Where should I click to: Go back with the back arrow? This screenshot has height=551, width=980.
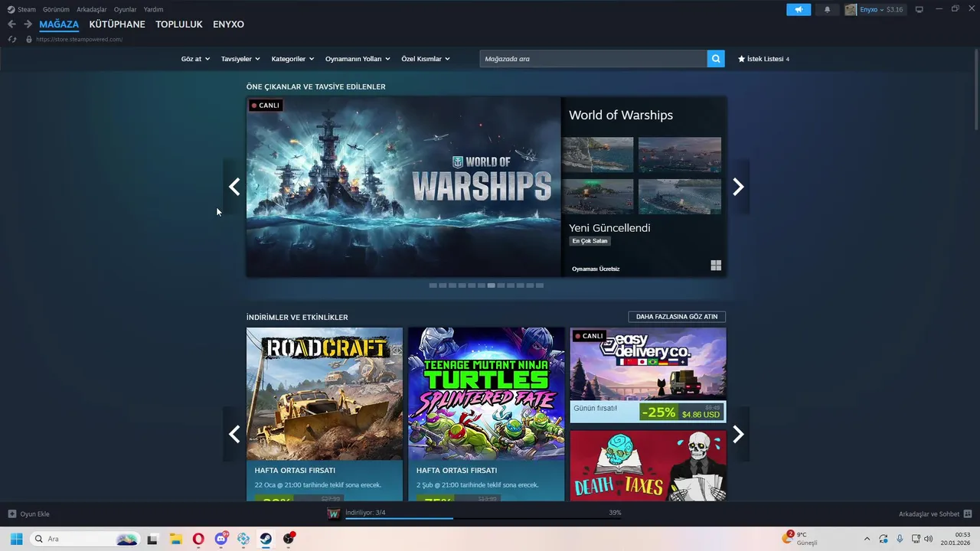point(11,24)
